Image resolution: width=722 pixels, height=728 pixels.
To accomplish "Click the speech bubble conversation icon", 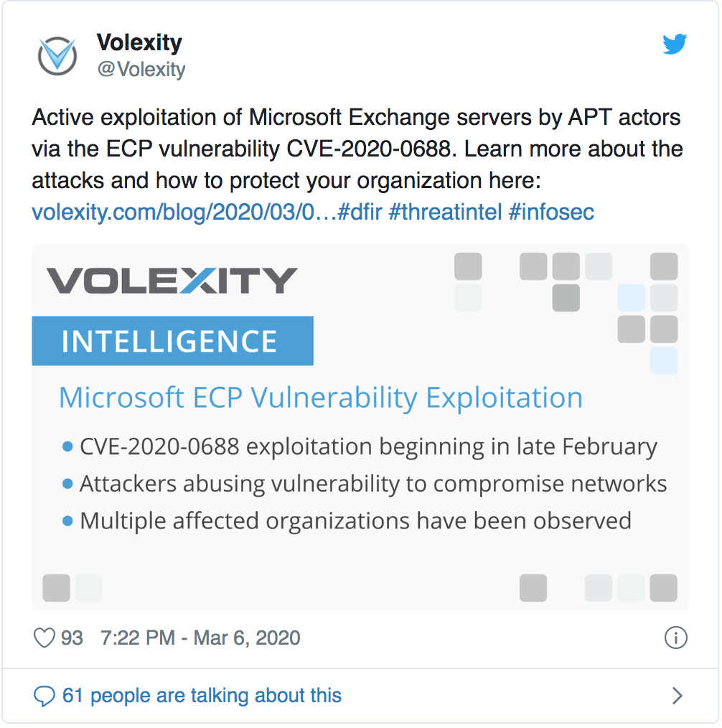I will pos(46,695).
